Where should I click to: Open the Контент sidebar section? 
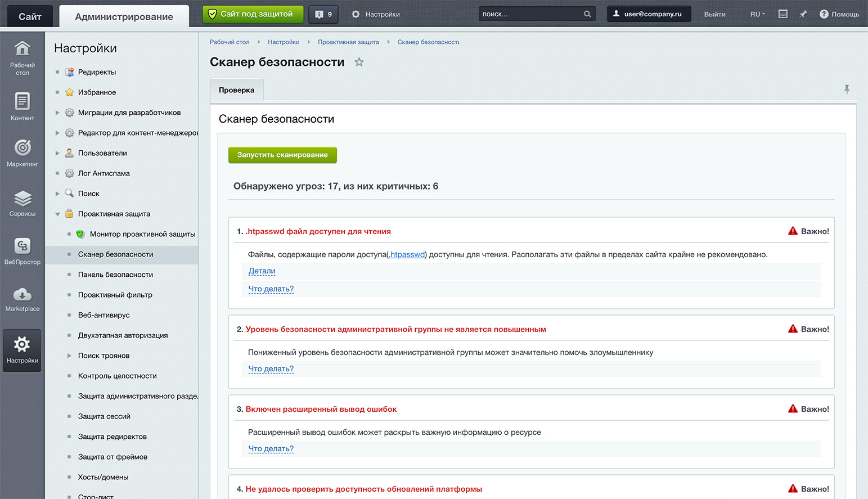(x=22, y=106)
